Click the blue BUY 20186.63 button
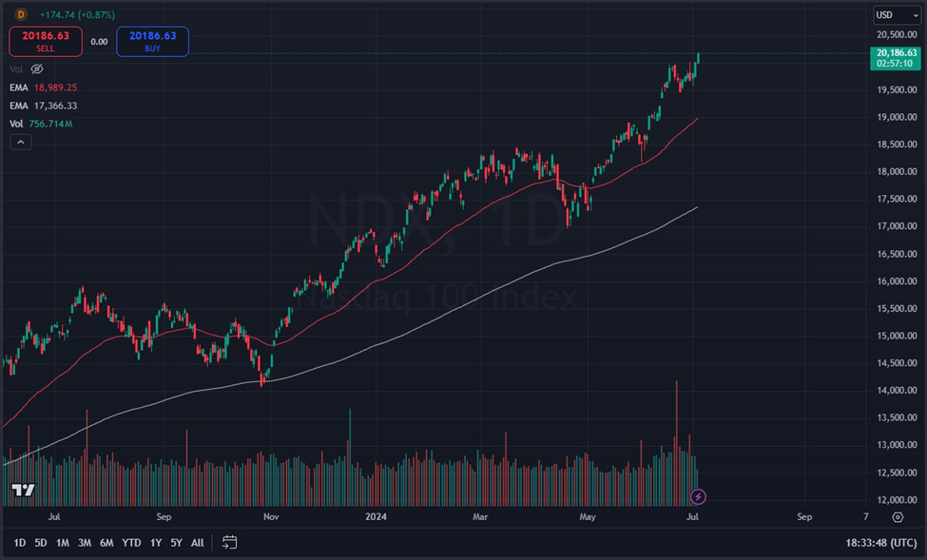Viewport: 927px width, 560px height. (x=152, y=42)
